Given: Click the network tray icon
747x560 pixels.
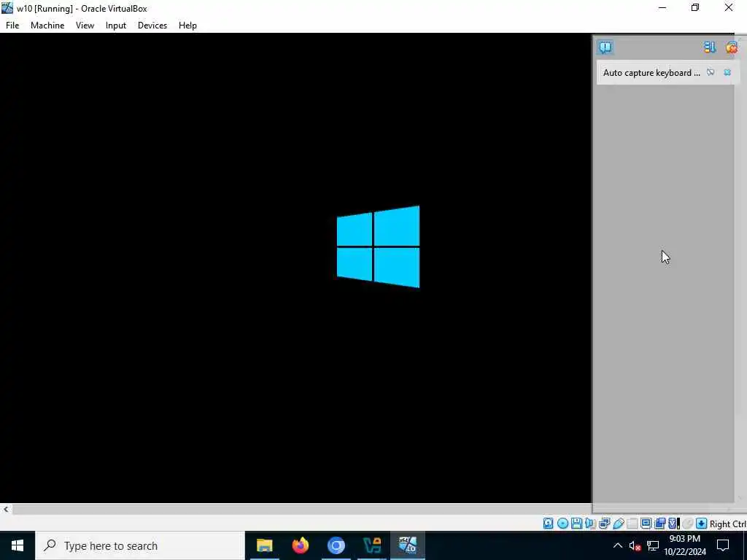Looking at the screenshot, I should pos(653,545).
